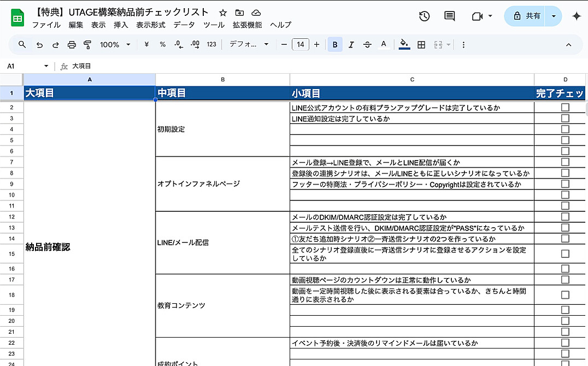The image size is (588, 366).
Task: Redo the last undone action
Action: 56,45
